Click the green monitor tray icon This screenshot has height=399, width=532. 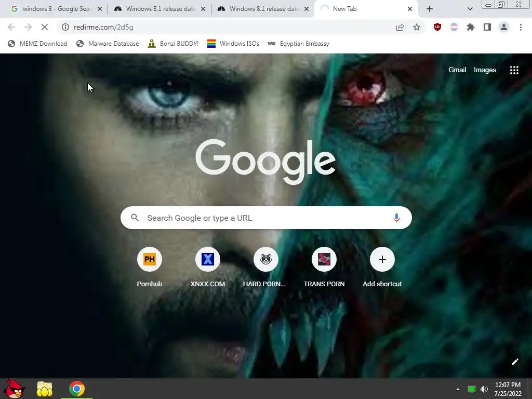[x=472, y=389]
